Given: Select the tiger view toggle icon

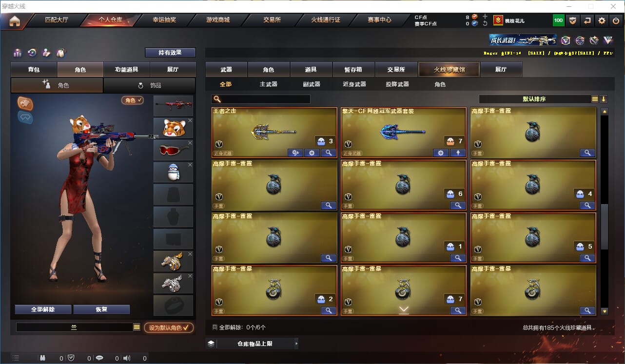Looking at the screenshot, I should [25, 103].
